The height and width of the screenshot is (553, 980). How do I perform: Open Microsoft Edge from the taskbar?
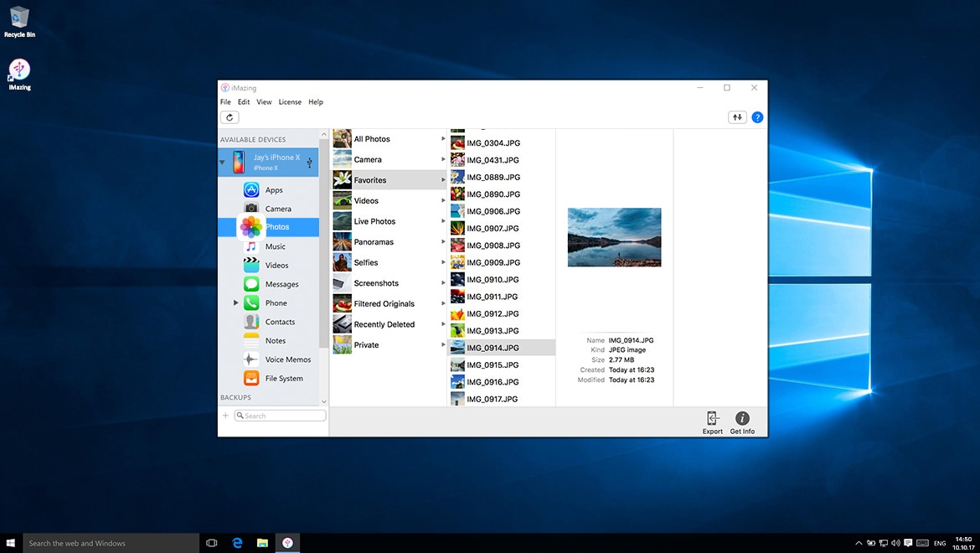tap(237, 543)
